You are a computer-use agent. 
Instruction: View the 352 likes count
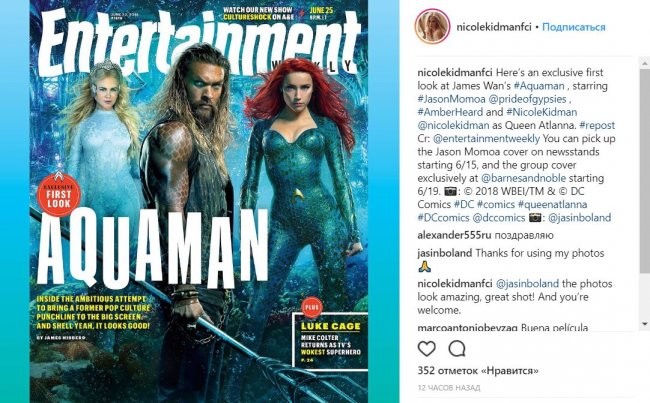click(x=478, y=370)
